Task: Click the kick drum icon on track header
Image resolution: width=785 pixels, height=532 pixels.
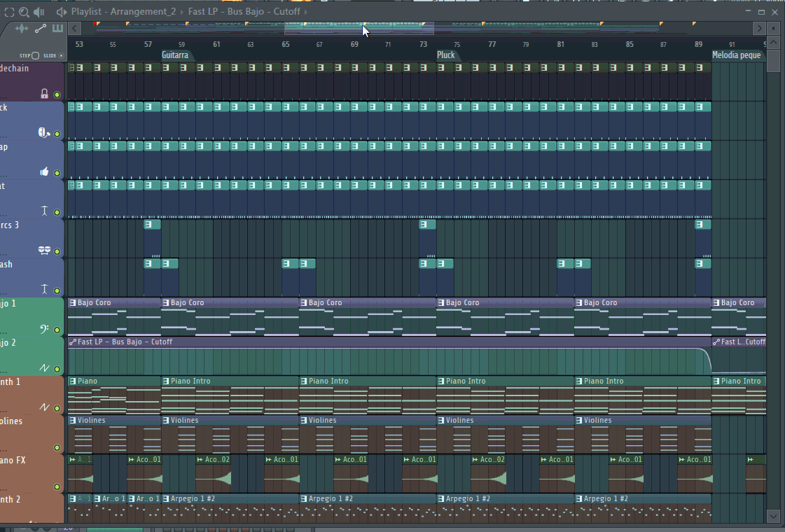Action: 43,132
